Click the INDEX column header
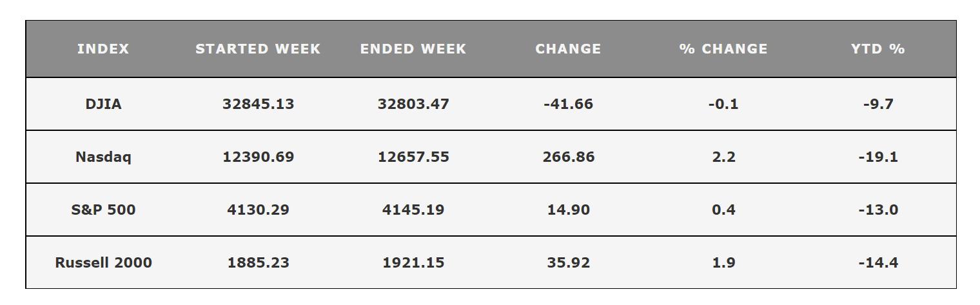The image size is (980, 305). pos(103,49)
